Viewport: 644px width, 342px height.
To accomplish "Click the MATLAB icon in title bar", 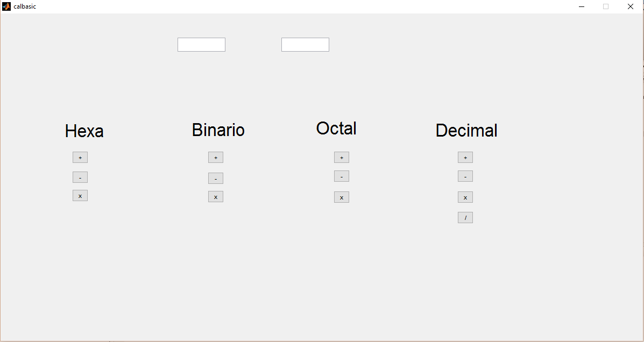I will pyautogui.click(x=6, y=6).
